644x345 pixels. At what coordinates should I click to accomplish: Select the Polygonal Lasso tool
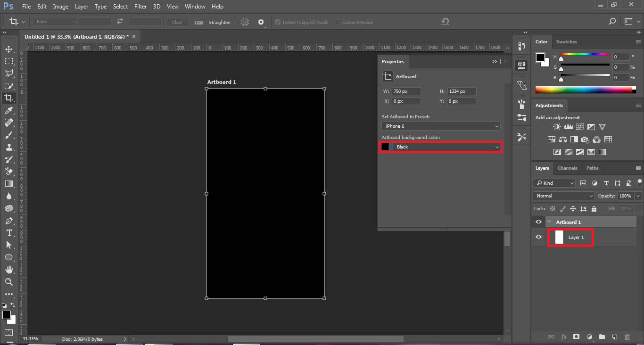coord(8,74)
